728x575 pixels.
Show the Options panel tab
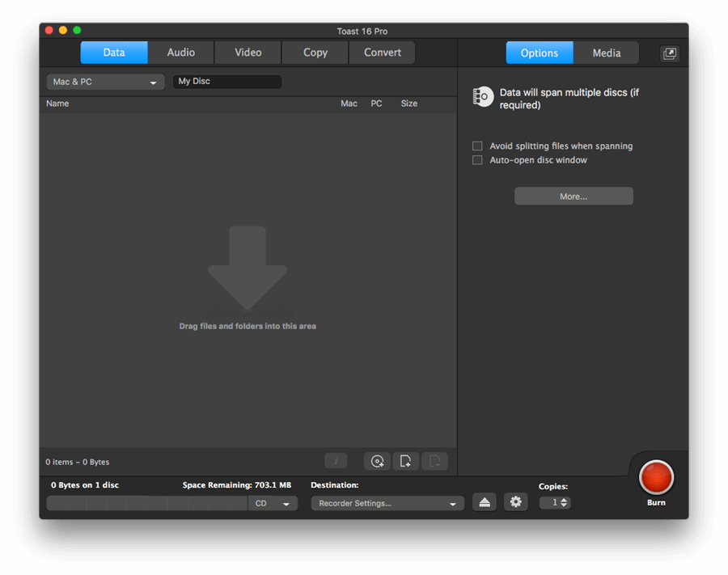[x=540, y=53]
